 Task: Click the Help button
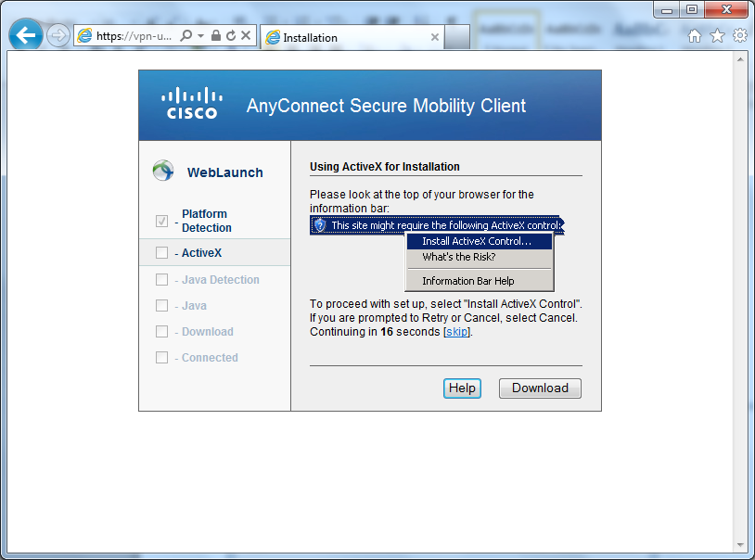pos(462,388)
